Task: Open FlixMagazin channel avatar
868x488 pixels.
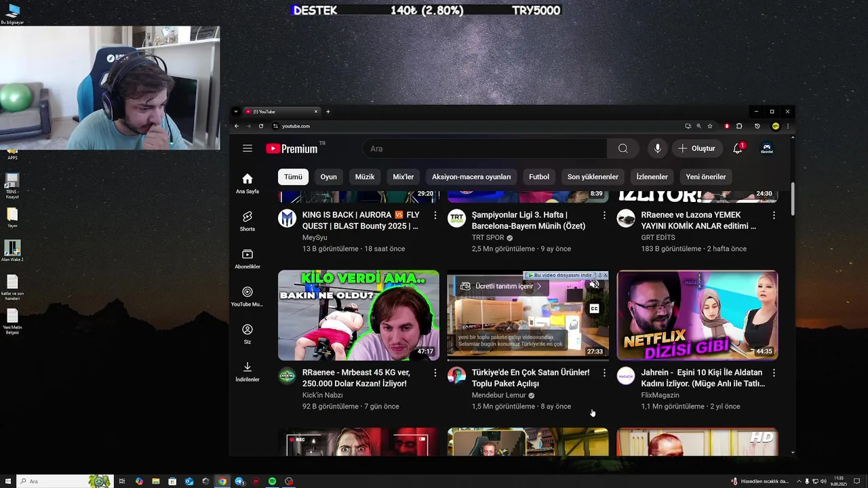Action: click(x=626, y=375)
